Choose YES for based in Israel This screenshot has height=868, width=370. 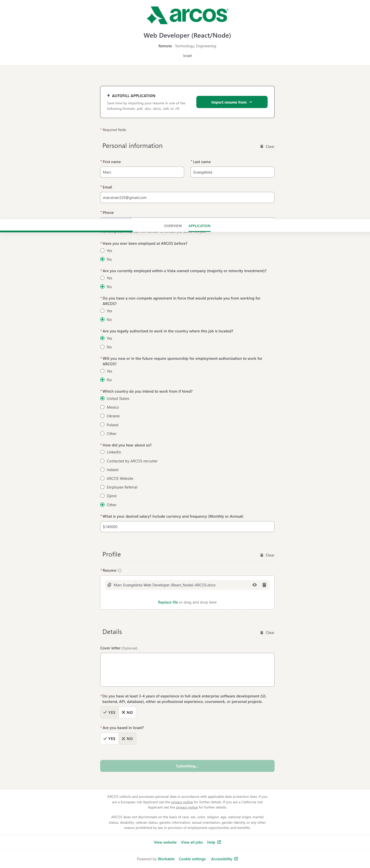coord(109,739)
